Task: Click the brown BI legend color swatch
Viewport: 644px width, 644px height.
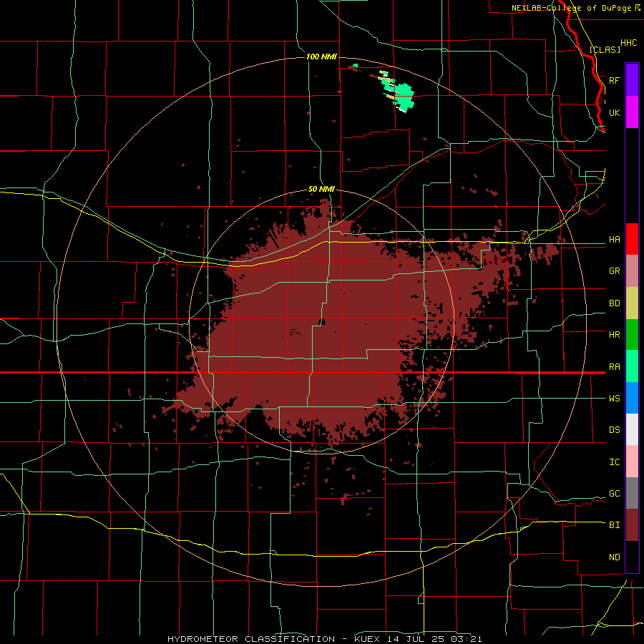Action: coord(632,525)
